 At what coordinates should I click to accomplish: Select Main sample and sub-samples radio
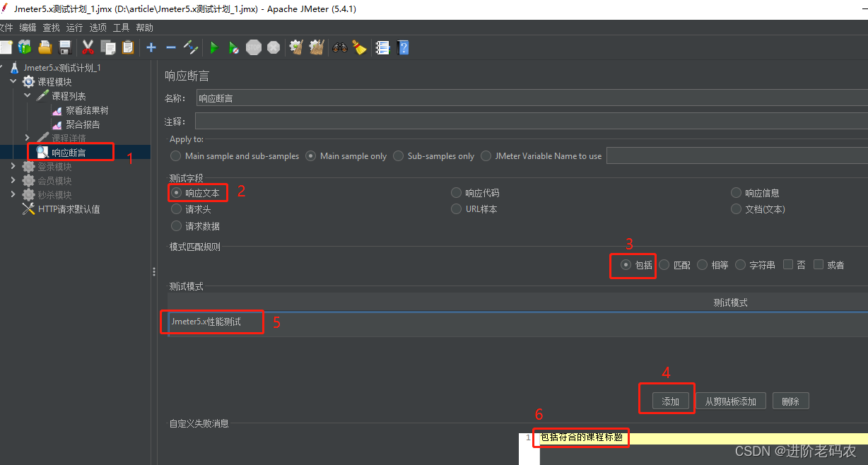[176, 155]
